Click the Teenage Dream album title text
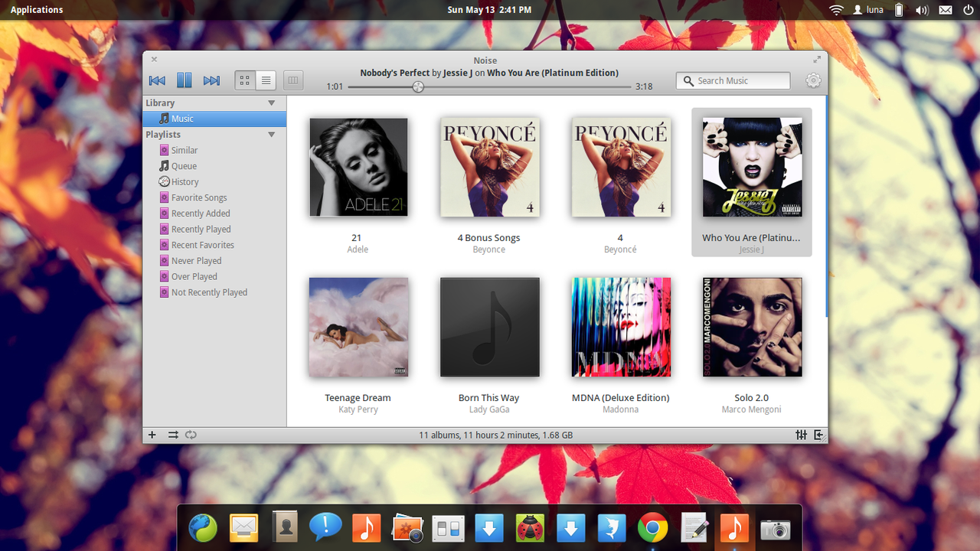980x551 pixels. pos(358,398)
